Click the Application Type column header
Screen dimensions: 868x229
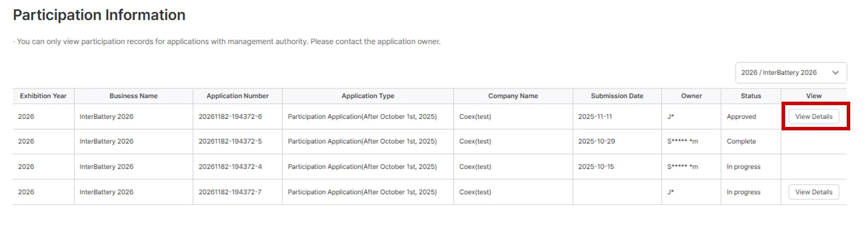368,96
